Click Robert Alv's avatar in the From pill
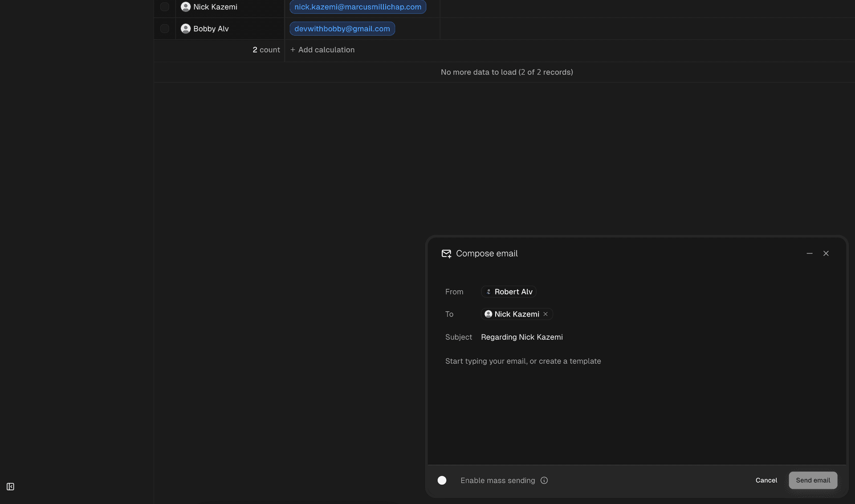The width and height of the screenshot is (855, 504). [489, 292]
